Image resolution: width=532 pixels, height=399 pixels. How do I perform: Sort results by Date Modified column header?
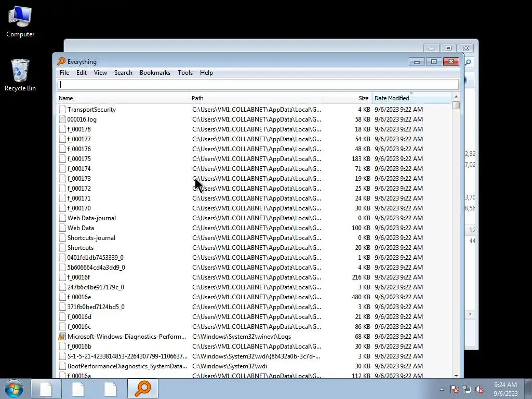pos(411,98)
